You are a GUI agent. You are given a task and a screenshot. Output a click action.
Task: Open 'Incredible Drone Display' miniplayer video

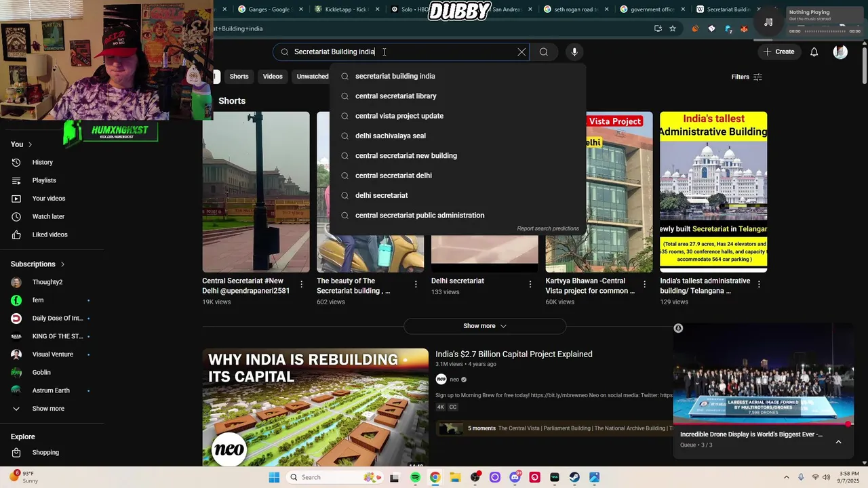click(x=763, y=375)
